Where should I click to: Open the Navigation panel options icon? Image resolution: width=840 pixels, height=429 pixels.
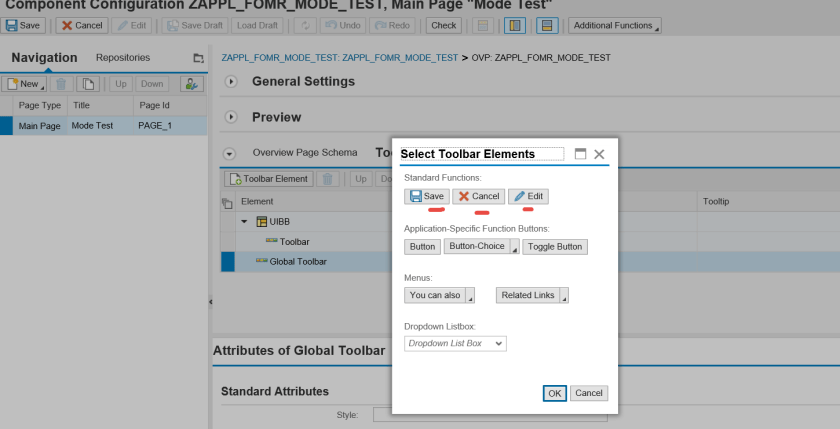198,59
